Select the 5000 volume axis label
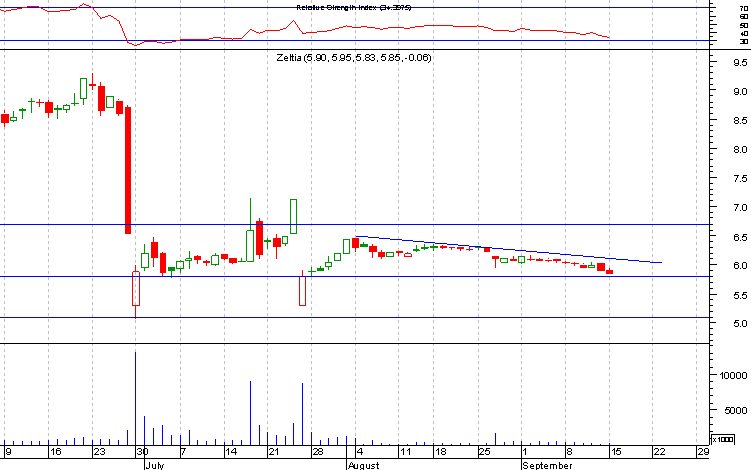 [735, 411]
